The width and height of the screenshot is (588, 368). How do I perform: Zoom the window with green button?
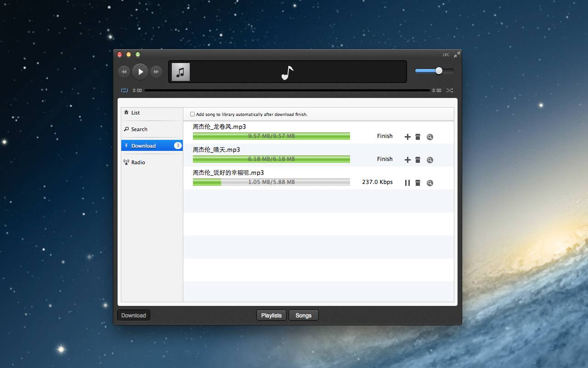point(138,55)
